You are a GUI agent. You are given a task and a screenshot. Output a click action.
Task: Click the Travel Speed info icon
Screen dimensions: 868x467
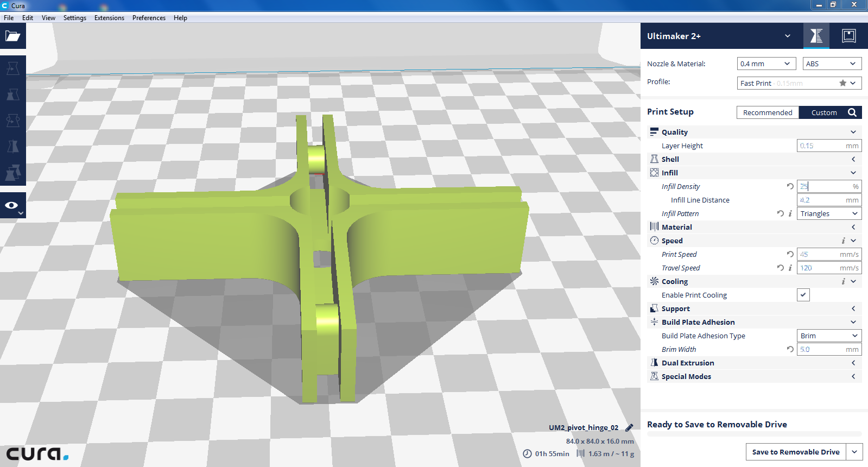[x=790, y=268]
